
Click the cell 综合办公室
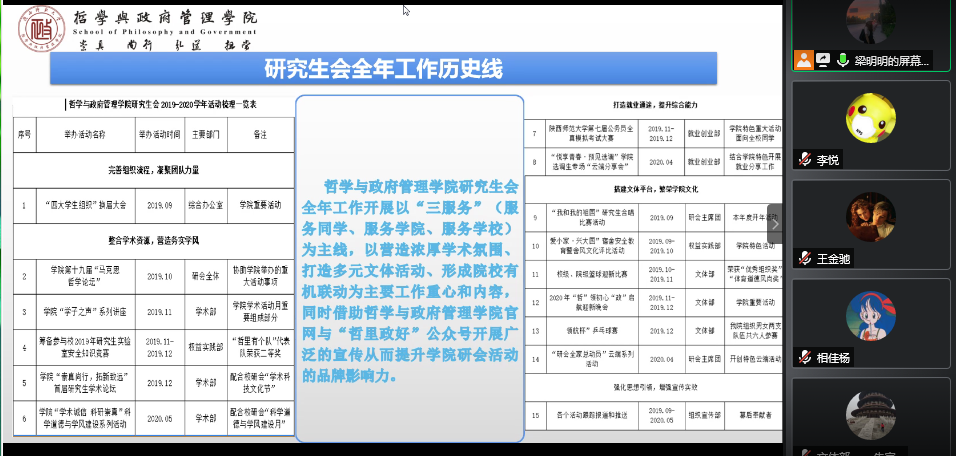tap(205, 205)
